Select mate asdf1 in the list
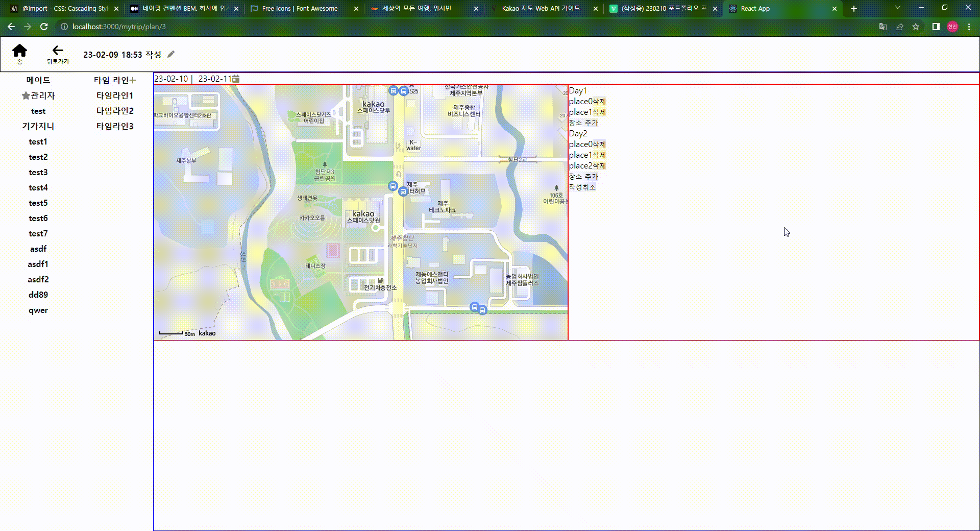 (x=38, y=264)
